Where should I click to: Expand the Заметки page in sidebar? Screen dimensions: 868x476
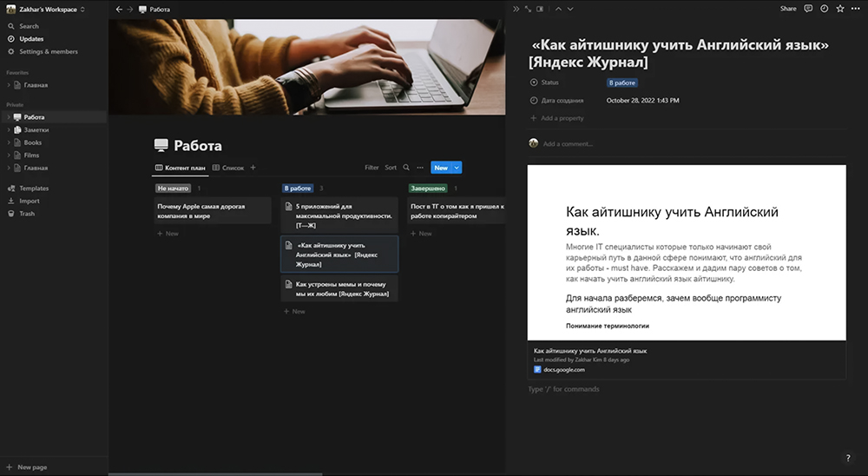click(8, 129)
